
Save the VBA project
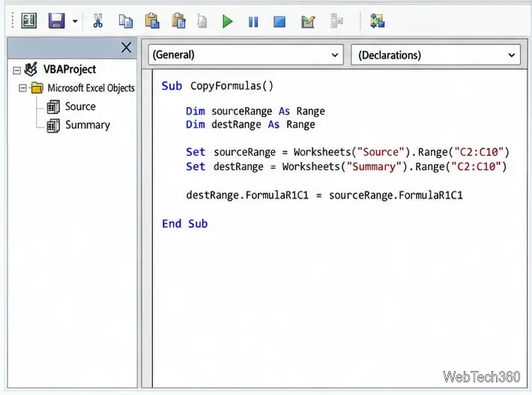(x=57, y=21)
